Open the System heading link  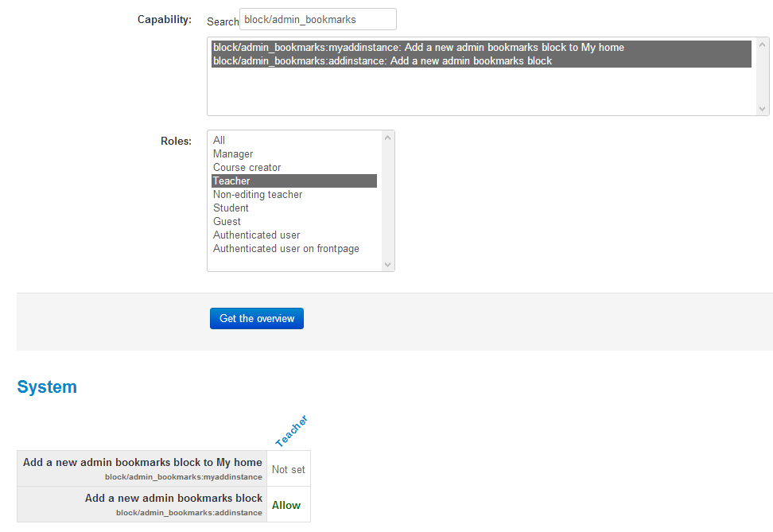pos(47,387)
